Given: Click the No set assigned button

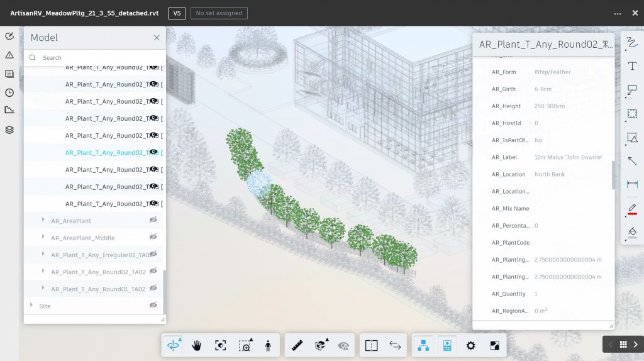Looking at the screenshot, I should click(x=219, y=13).
